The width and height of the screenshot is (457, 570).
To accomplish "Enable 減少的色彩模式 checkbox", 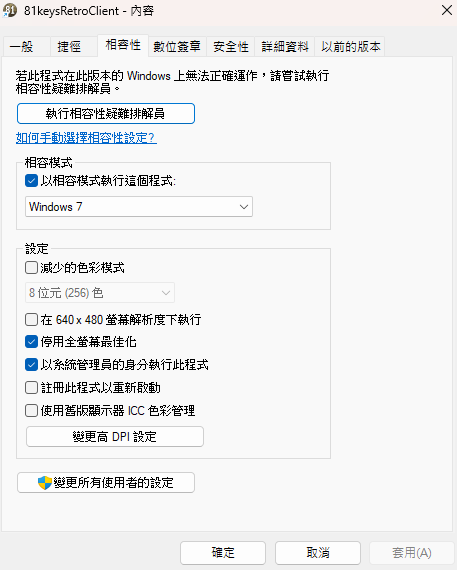I will tap(31, 268).
